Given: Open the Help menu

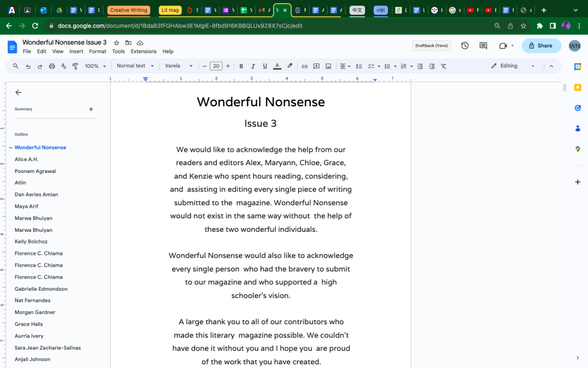Looking at the screenshot, I should (x=168, y=52).
